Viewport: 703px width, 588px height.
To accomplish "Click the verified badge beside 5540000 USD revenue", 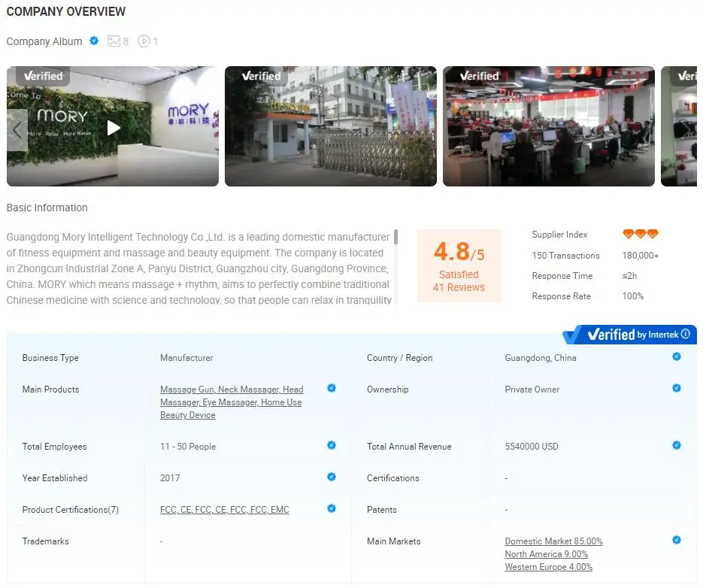I will coord(677,445).
